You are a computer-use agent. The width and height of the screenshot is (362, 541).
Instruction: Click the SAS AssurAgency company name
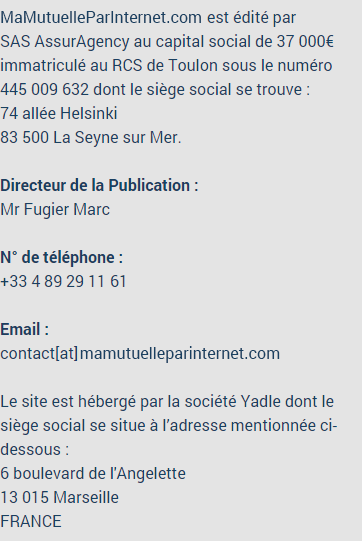click(65, 41)
